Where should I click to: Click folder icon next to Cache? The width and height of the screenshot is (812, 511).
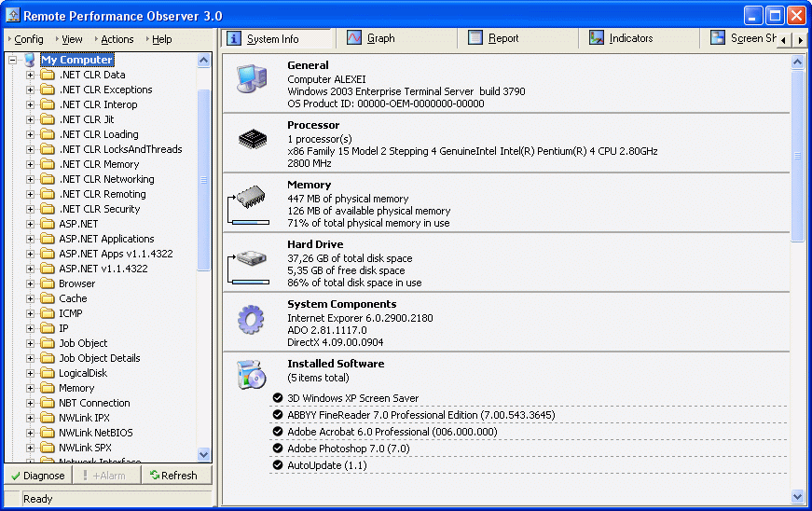tap(48, 298)
